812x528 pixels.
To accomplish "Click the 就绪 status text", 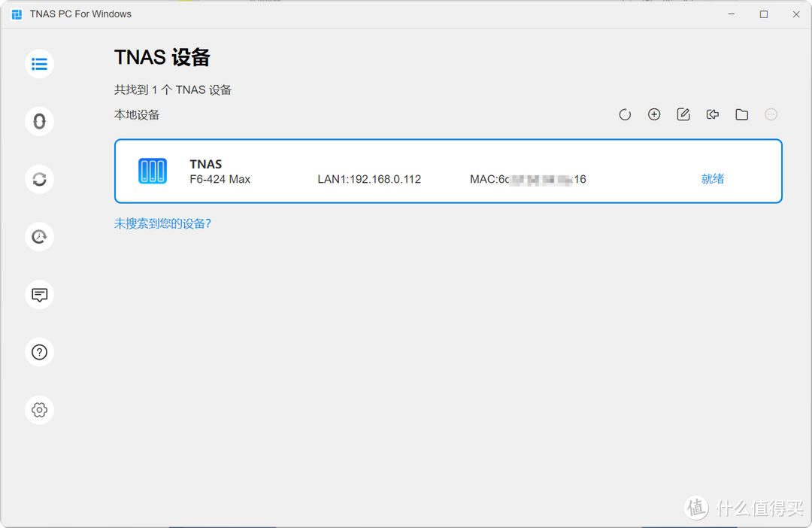I will 713,179.
